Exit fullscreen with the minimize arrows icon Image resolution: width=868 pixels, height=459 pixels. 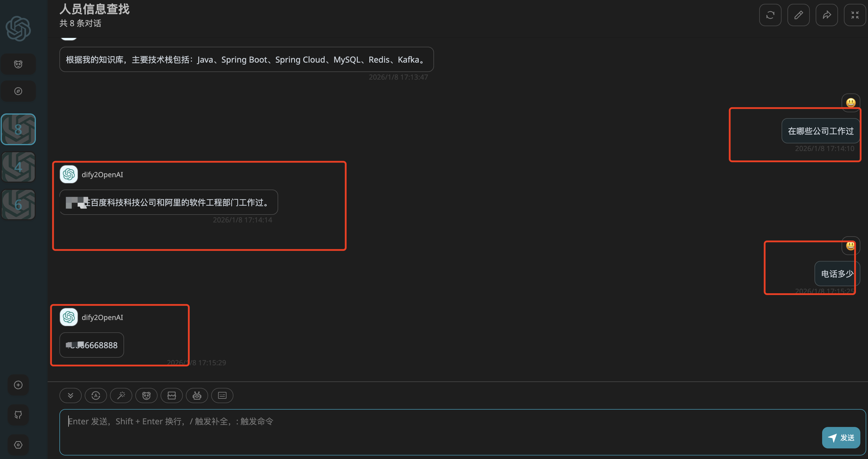(x=854, y=15)
